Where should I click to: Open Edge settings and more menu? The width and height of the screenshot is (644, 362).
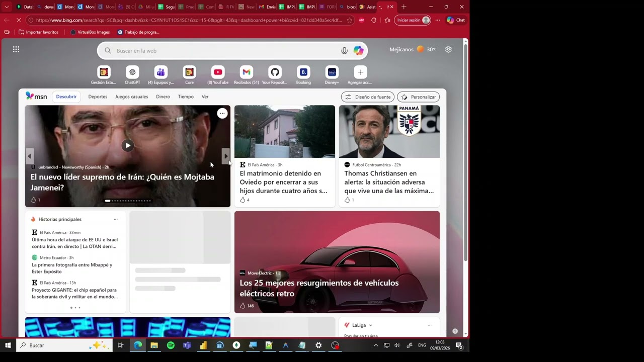pos(437,20)
